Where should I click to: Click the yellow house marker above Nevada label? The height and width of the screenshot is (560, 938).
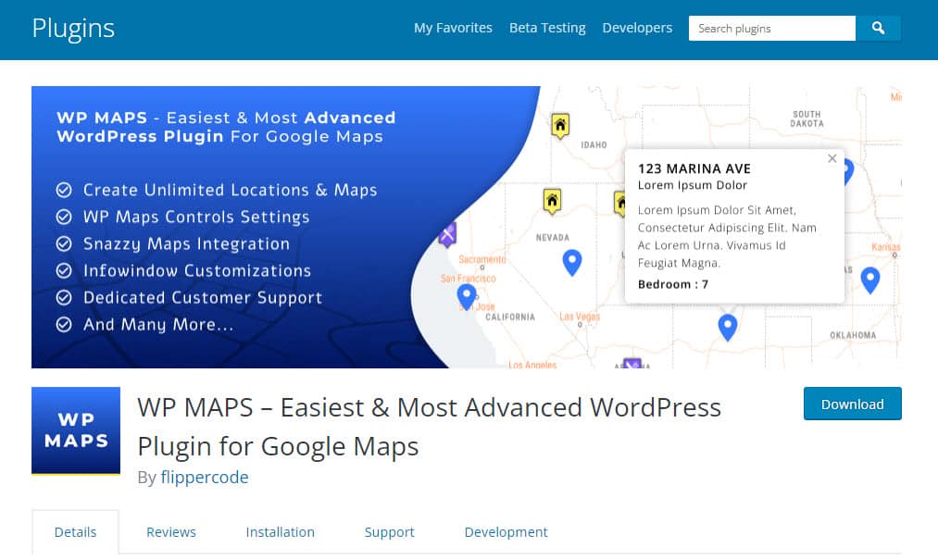pos(552,201)
